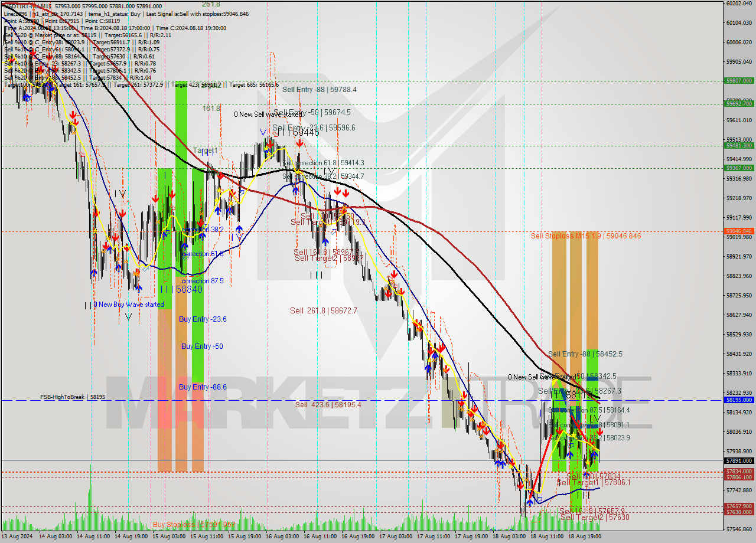This screenshot has width=756, height=543.
Task: Click the 'Sell 261.8 | 58672.7' label
Action: 323,310
